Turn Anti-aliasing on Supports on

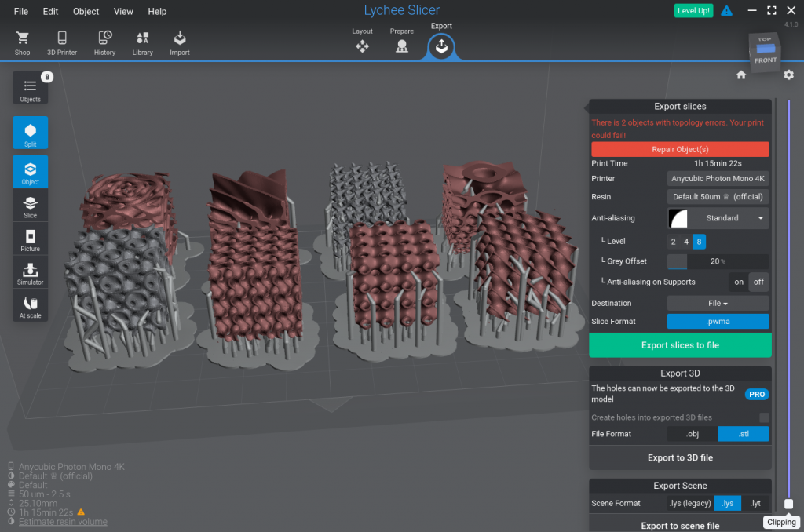pyautogui.click(x=738, y=282)
